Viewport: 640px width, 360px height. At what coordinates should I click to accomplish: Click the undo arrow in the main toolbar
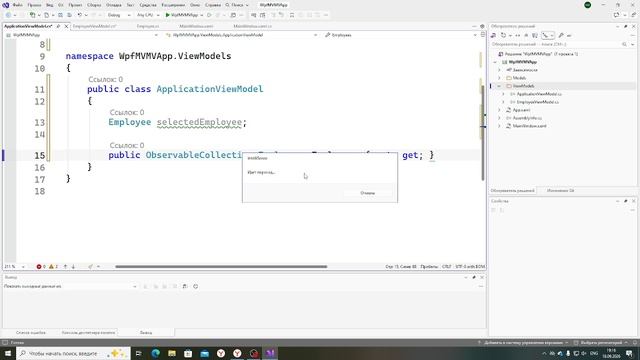click(80, 15)
